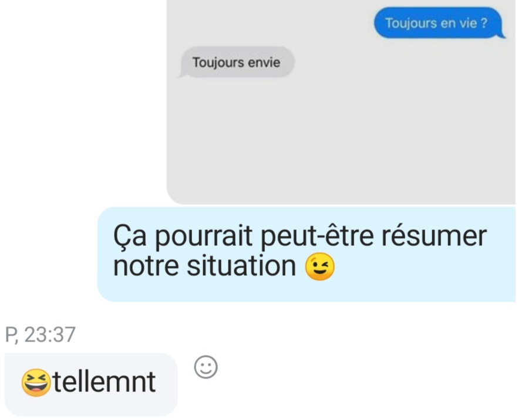Click the text 'notre situation' in the bubble
532x419 pixels.
[204, 266]
